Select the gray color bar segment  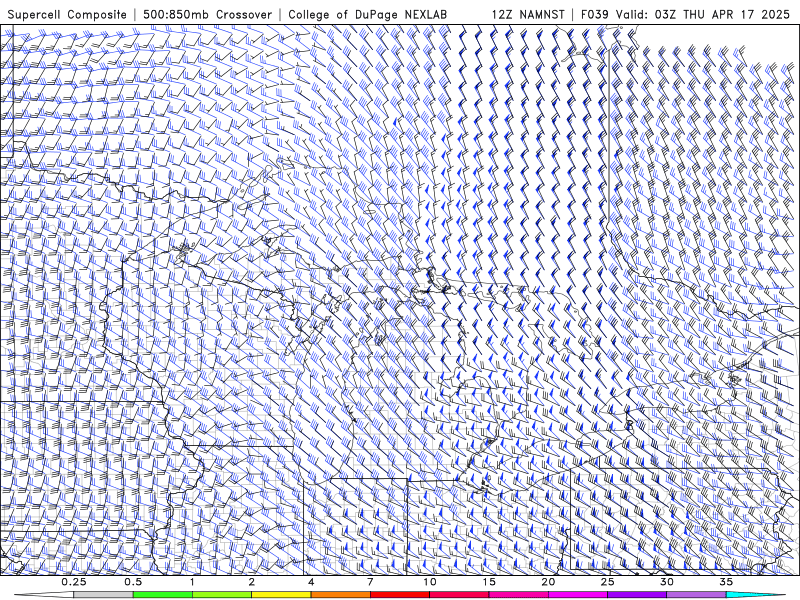pos(104,595)
